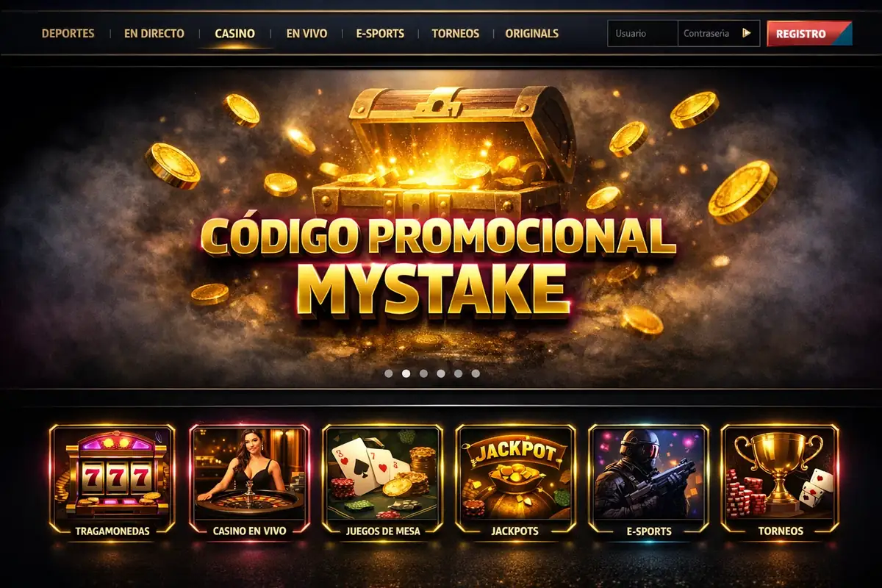Click the login arrow next to Contraseña
Viewport: 882px width, 588px height.
[747, 33]
